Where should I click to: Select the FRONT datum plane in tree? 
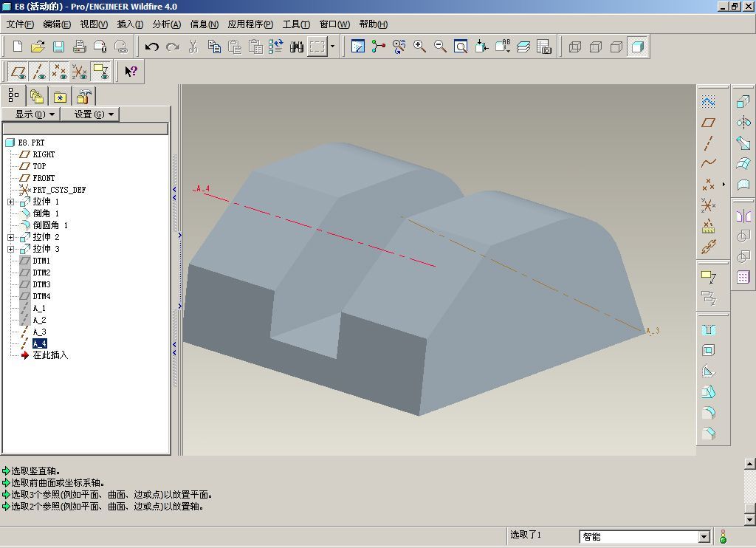coord(44,178)
